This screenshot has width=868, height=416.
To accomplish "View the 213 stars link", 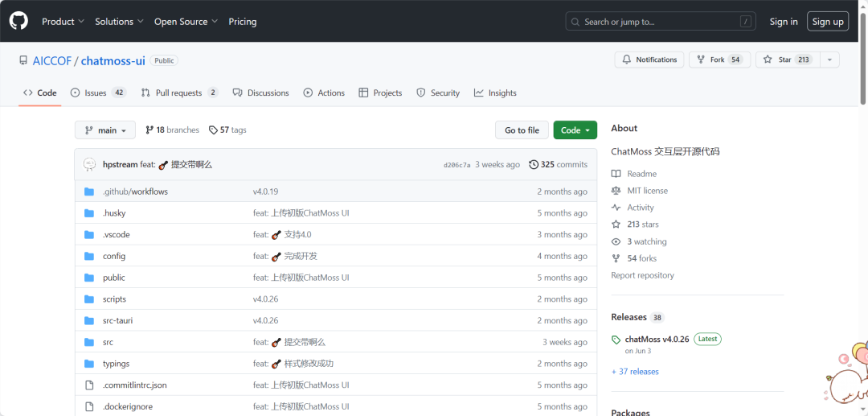I will click(x=635, y=224).
